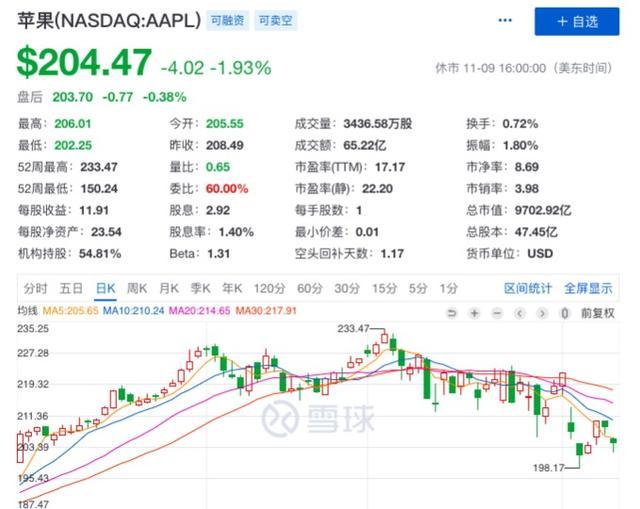Click the 空头回补天数 value 1.17
This screenshot has height=509, width=640.
click(392, 253)
